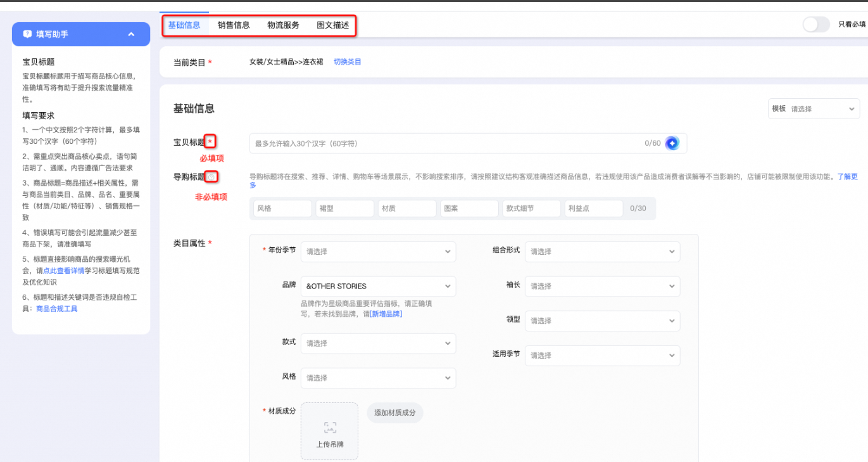Open the 领型 dropdown

(602, 321)
